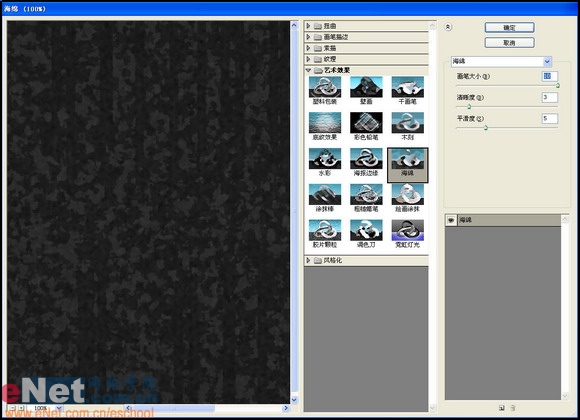580x420 pixels.
Task: Select the 干画笔 (Dry Brush) filter thumbnail
Action: click(408, 90)
